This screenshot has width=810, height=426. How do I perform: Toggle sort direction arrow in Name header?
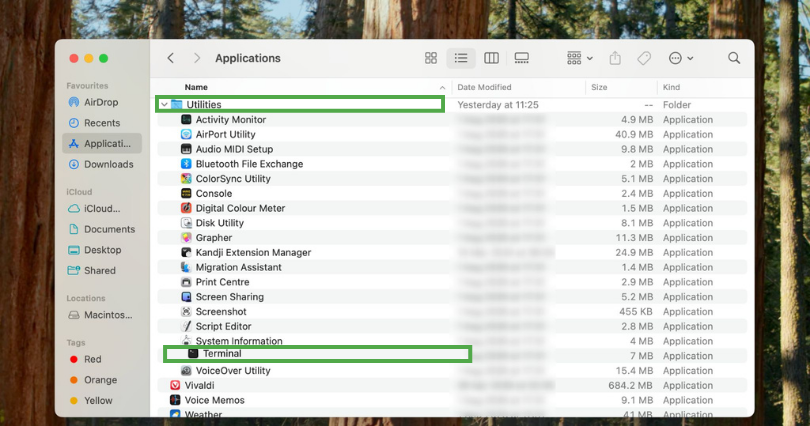click(442, 87)
